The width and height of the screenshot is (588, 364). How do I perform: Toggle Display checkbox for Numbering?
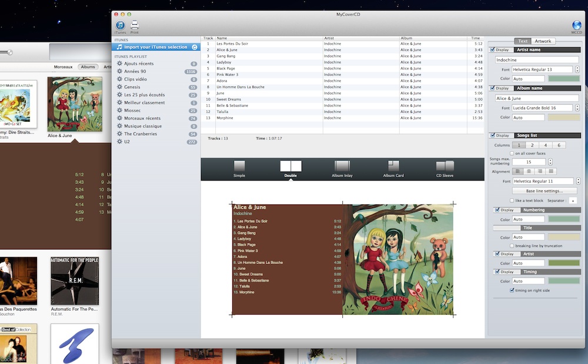click(x=497, y=210)
